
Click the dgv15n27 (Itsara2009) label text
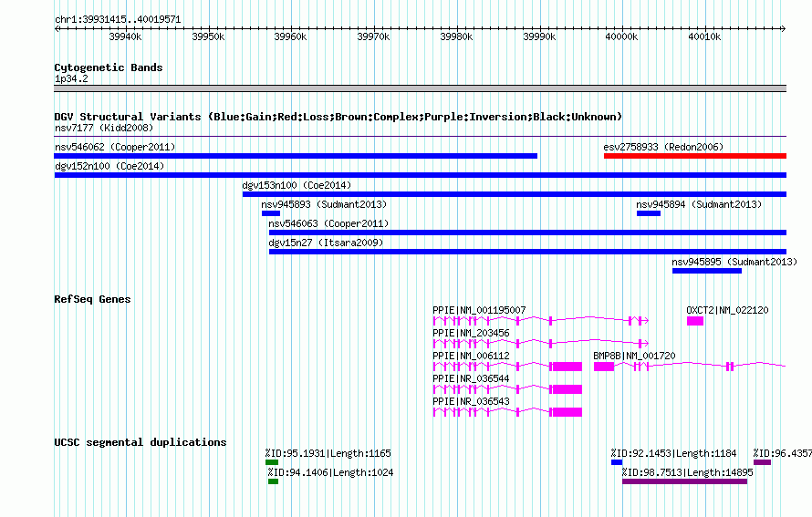(327, 243)
